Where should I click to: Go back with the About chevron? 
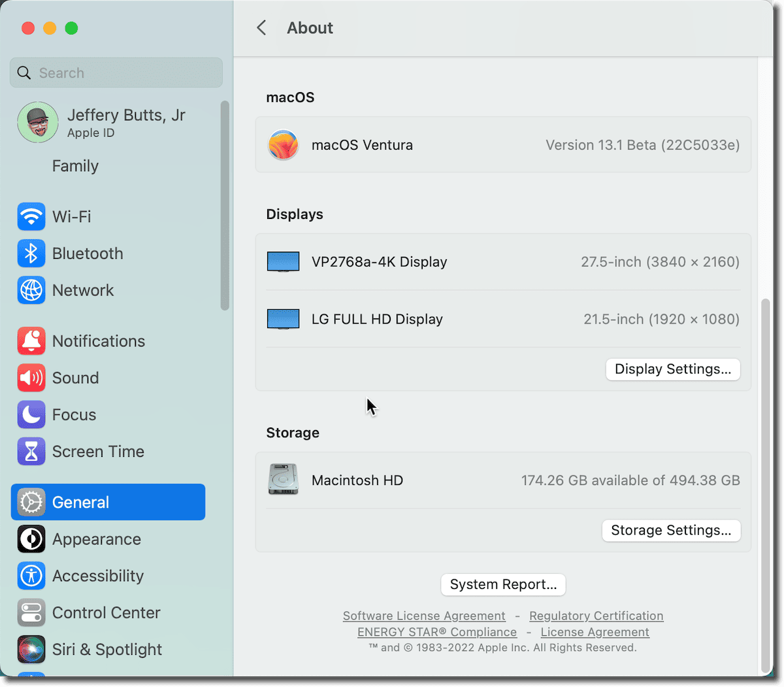click(x=261, y=27)
